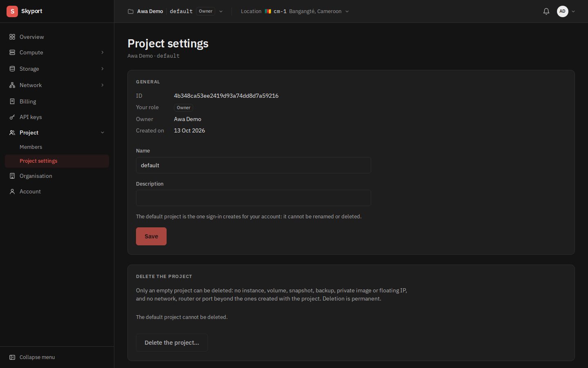Viewport: 588px width, 368px height.
Task: Click default project name in header
Action: pos(181,11)
